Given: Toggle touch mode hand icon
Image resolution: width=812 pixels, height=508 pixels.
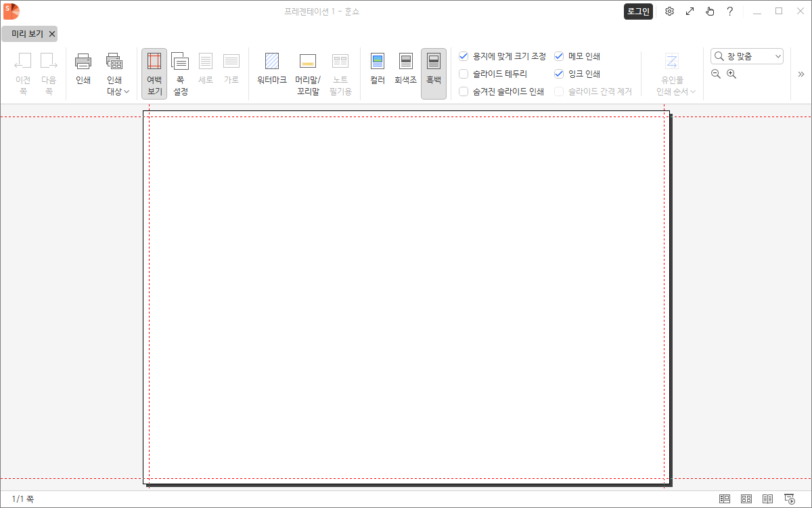Looking at the screenshot, I should click(710, 12).
